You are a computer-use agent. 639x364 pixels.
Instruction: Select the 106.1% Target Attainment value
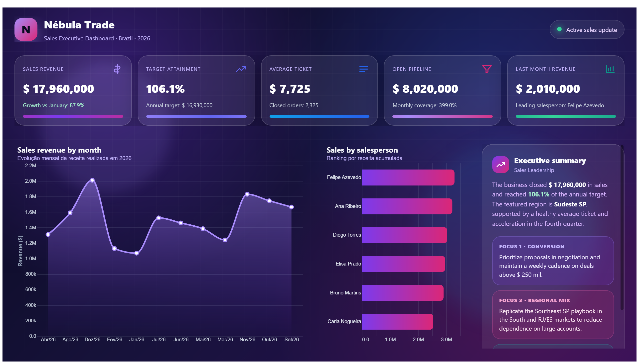click(165, 89)
